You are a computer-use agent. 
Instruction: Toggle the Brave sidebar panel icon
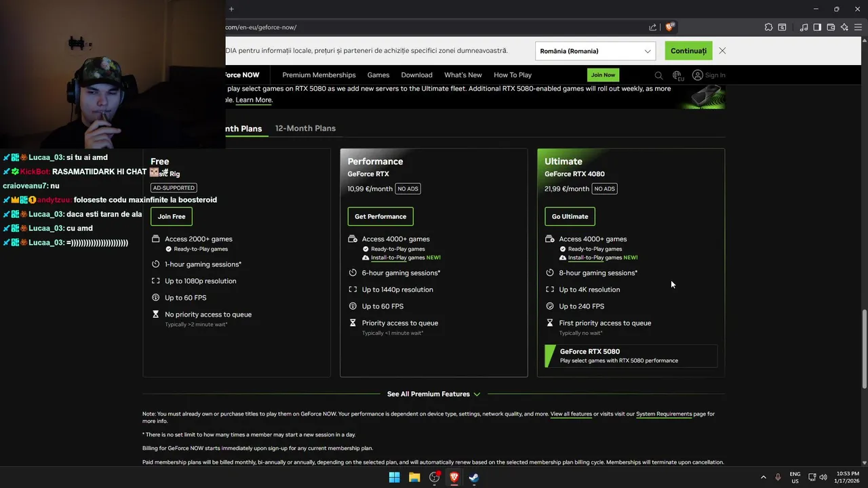[x=817, y=27]
